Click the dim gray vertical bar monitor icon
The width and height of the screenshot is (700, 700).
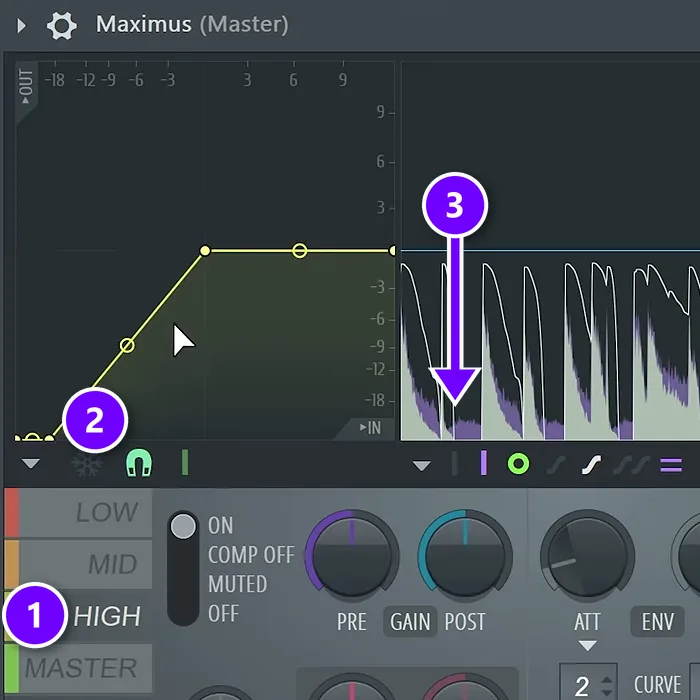pyautogui.click(x=454, y=463)
